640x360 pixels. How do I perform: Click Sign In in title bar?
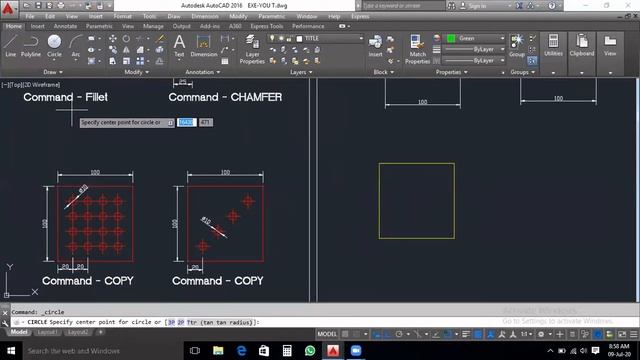pos(473,6)
